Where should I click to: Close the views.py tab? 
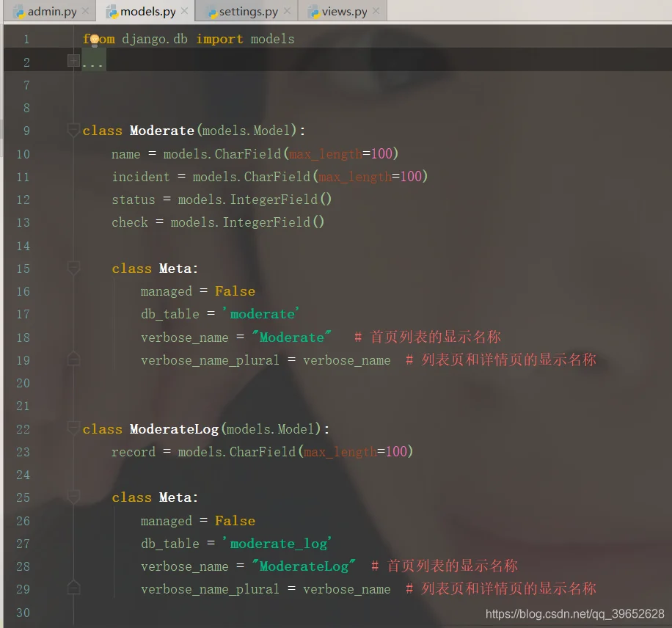pyautogui.click(x=376, y=11)
